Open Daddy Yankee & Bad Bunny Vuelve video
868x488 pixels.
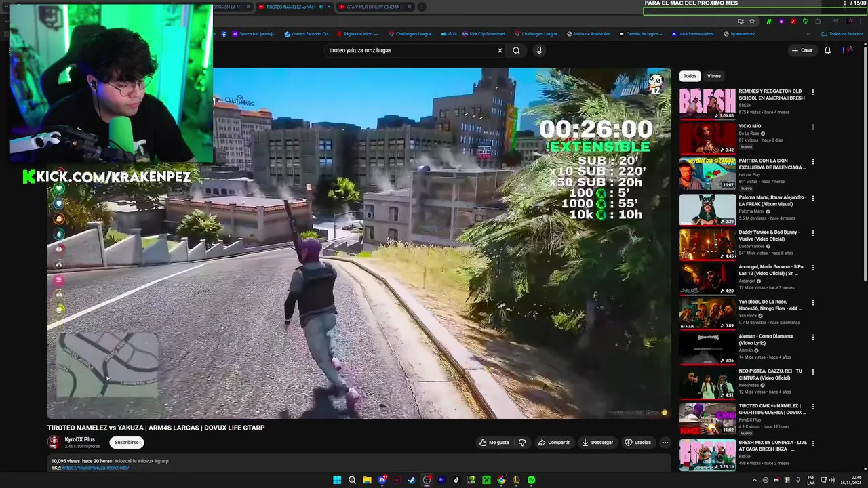(707, 243)
